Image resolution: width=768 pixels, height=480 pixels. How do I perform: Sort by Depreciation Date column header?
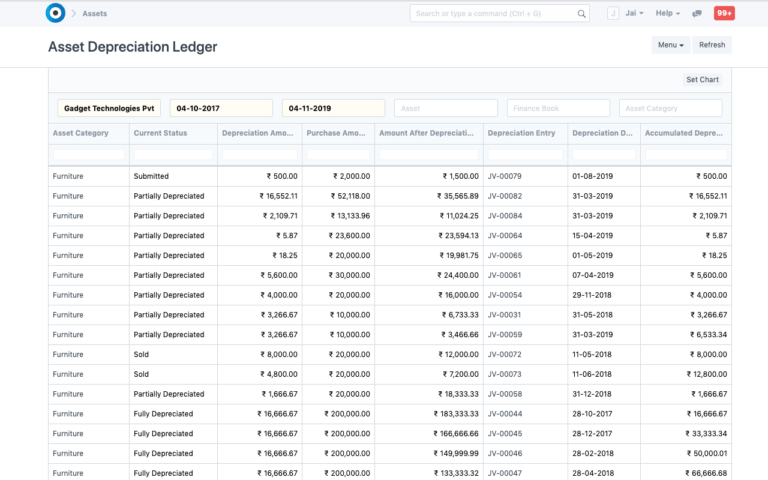point(602,133)
